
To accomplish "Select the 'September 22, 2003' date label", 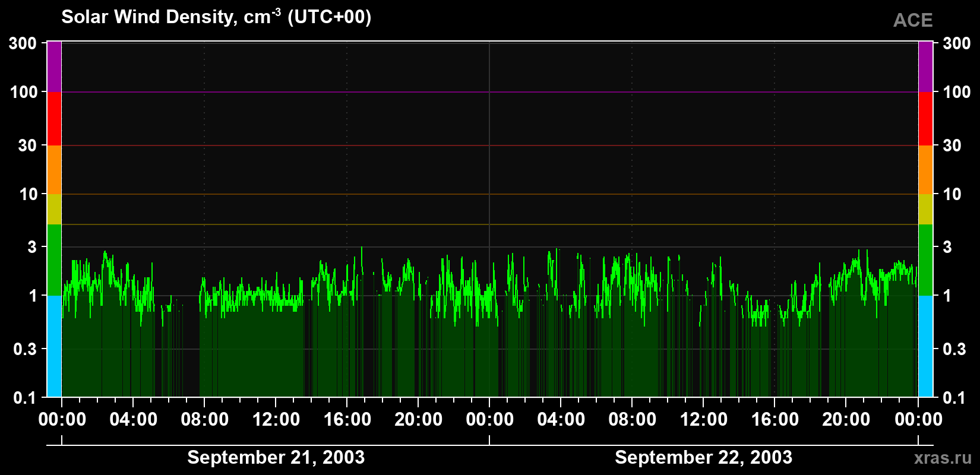I will 703,457.
